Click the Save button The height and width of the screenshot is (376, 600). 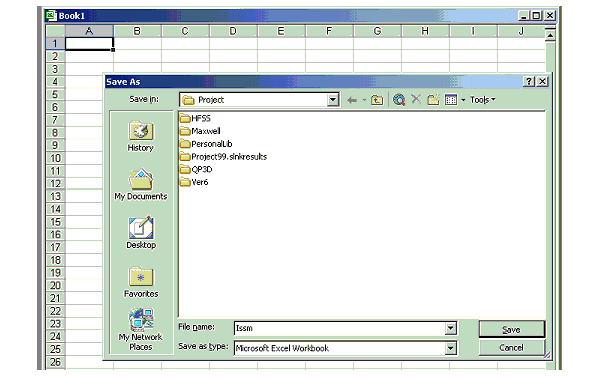click(511, 329)
